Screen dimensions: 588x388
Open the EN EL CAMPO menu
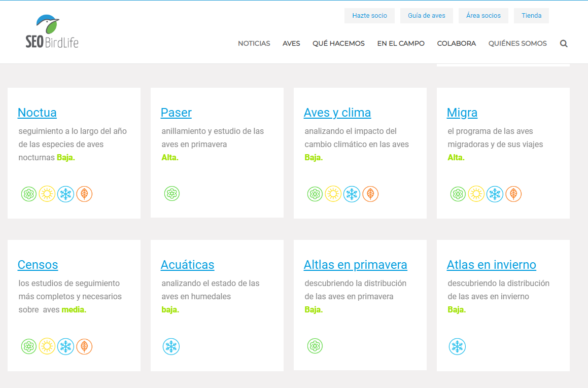401,44
